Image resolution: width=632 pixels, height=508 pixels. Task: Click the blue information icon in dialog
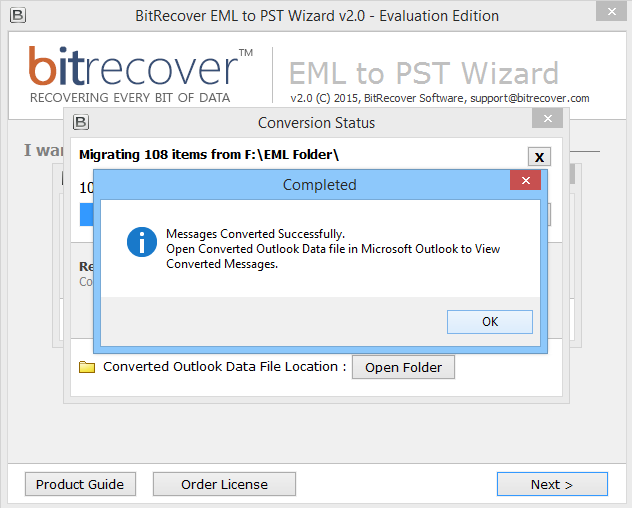coord(142,242)
